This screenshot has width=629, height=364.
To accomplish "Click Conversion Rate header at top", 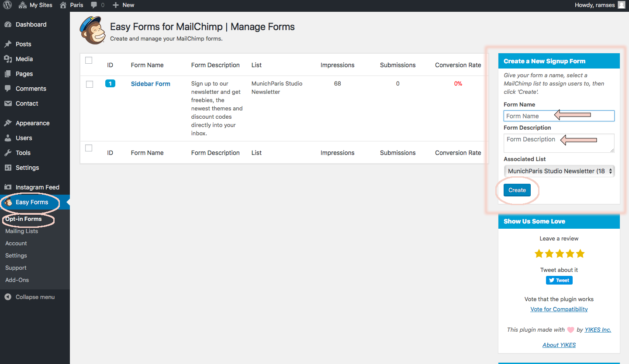I will click(458, 65).
